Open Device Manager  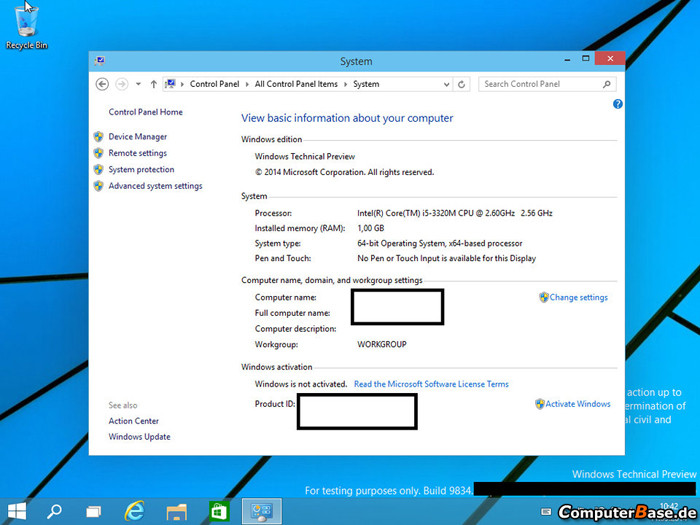click(x=137, y=137)
